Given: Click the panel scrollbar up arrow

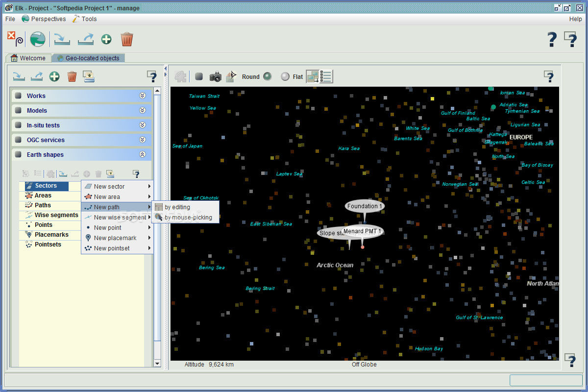Looking at the screenshot, I should pos(157,91).
